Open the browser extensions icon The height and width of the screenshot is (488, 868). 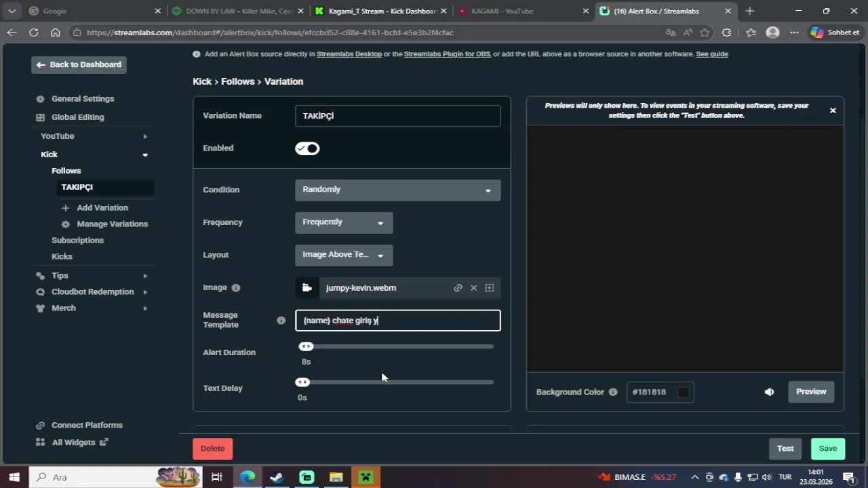point(727,33)
